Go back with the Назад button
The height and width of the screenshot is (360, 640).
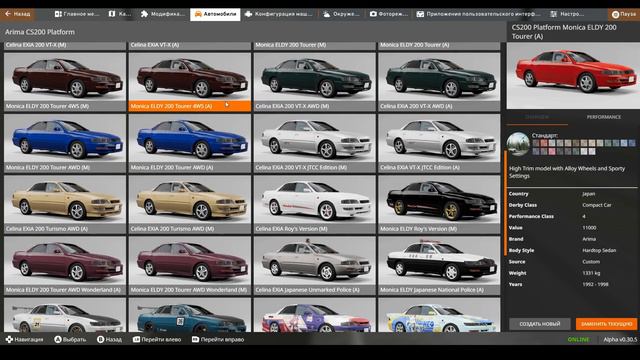pos(18,14)
